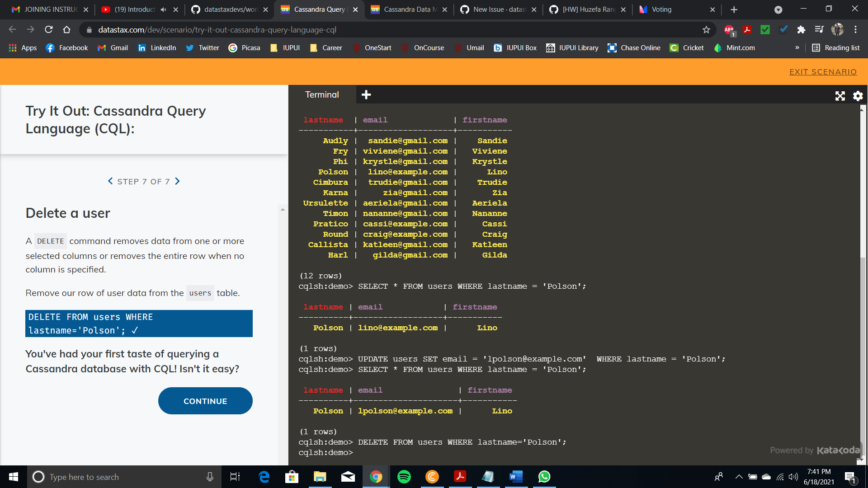Mute the YouTube Introduction tab

point(163,9)
